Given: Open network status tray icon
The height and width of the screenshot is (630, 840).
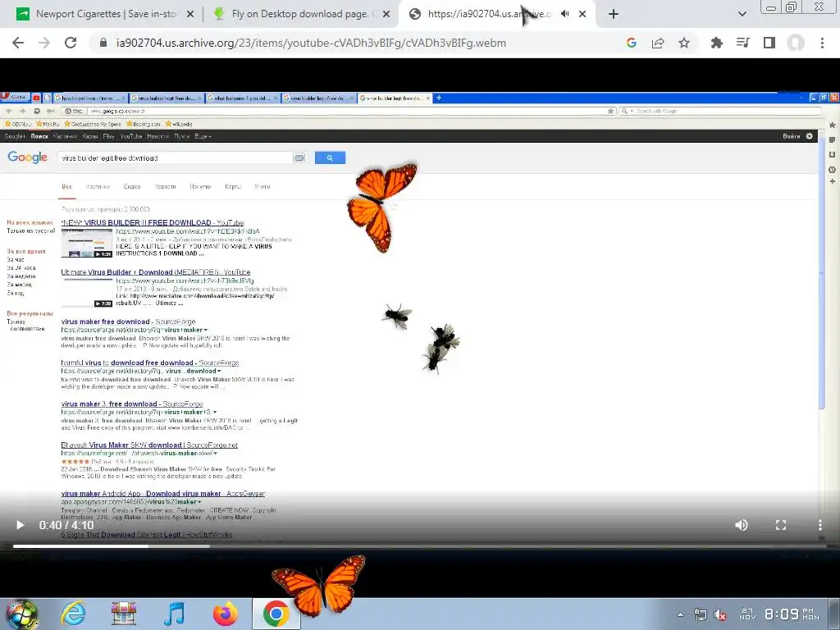Looking at the screenshot, I should (701, 615).
